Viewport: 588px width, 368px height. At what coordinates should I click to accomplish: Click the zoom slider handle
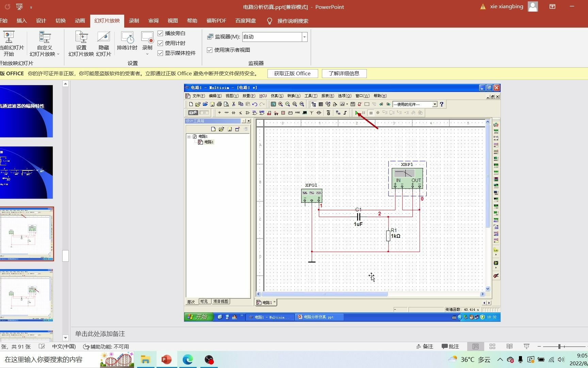(559, 347)
